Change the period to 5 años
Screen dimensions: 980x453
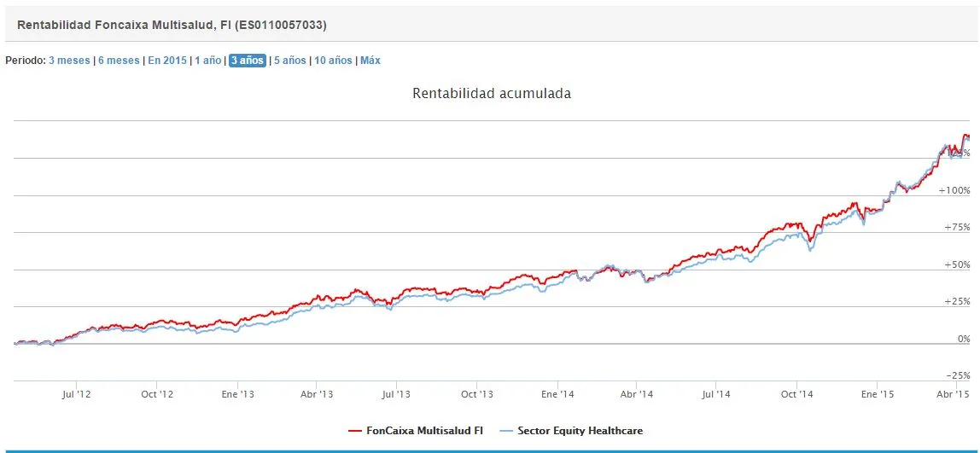[x=289, y=61]
